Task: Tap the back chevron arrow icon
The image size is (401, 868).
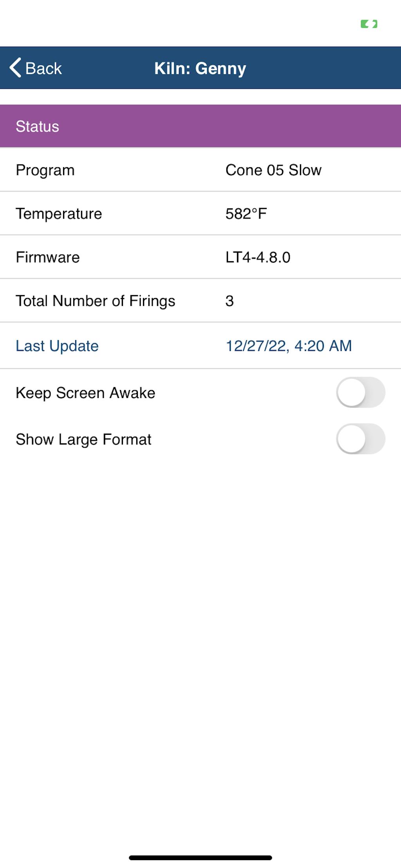Action: click(x=16, y=68)
